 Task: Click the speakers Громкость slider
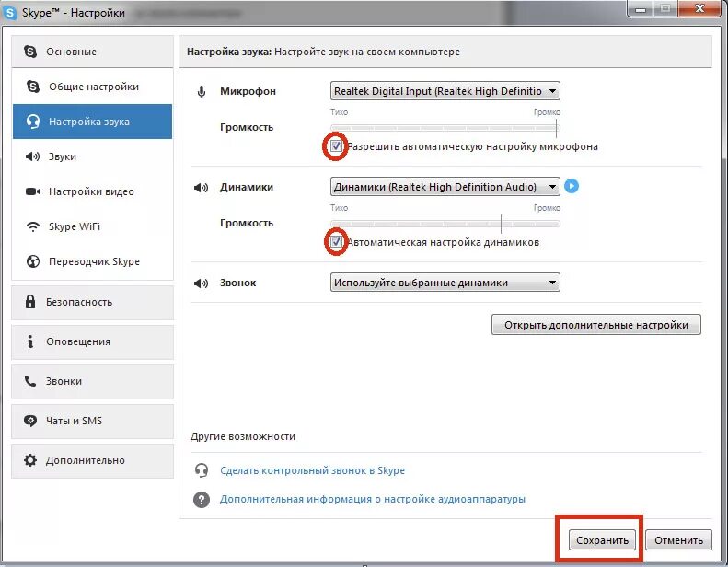point(445,224)
